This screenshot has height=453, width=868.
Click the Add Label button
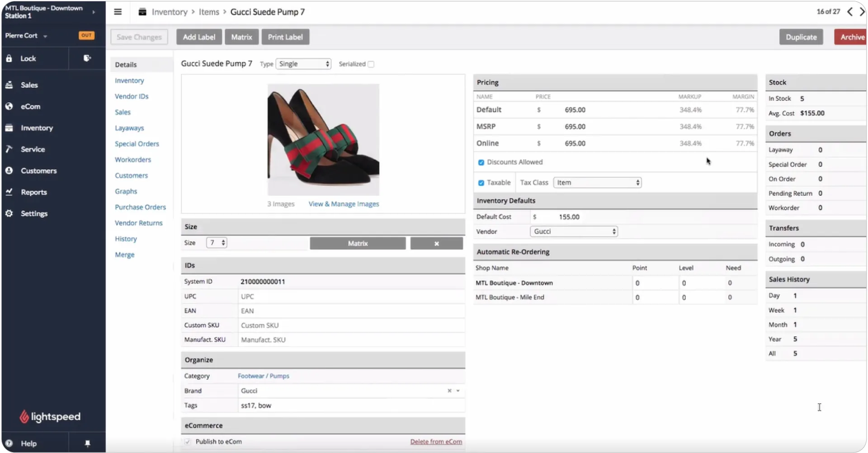[199, 37]
